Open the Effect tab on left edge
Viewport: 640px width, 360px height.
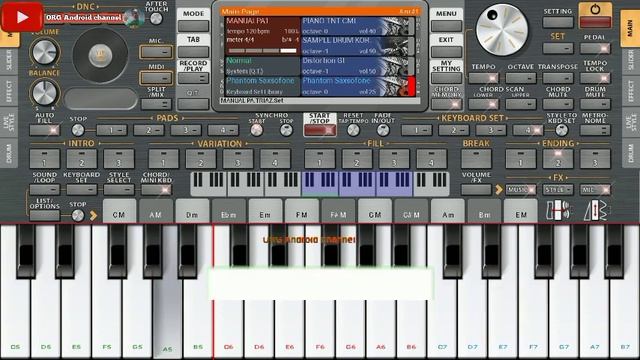[x=9, y=92]
